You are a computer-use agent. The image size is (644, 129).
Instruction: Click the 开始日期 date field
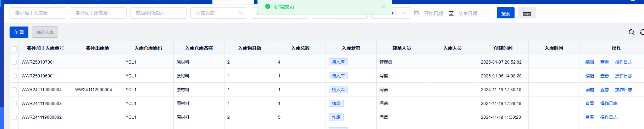click(x=433, y=13)
